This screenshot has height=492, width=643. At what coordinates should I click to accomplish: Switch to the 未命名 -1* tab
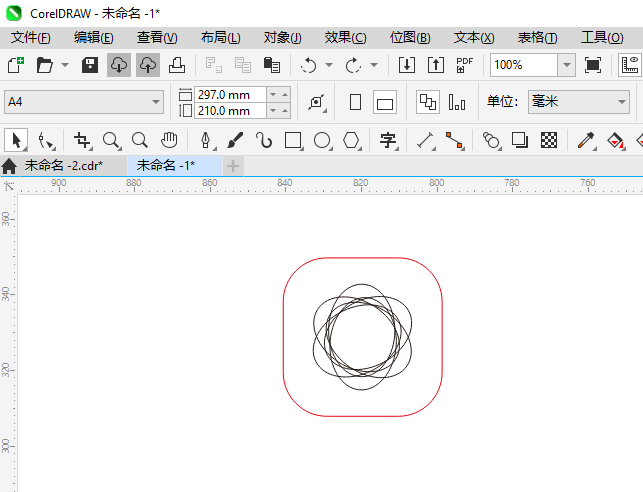click(x=175, y=166)
